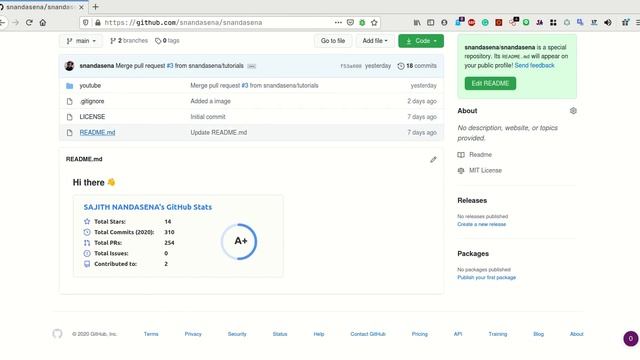This screenshot has width=640, height=360.
Task: Go to Firefox home page icon
Action: pos(43,22)
